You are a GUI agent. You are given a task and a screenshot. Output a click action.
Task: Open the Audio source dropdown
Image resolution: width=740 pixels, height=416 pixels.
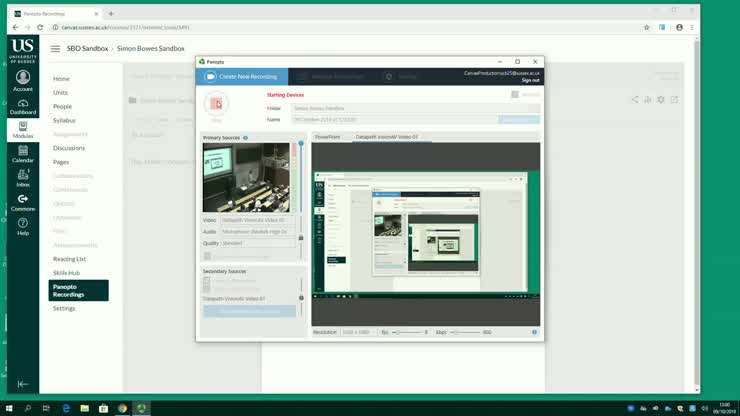[x=258, y=232]
